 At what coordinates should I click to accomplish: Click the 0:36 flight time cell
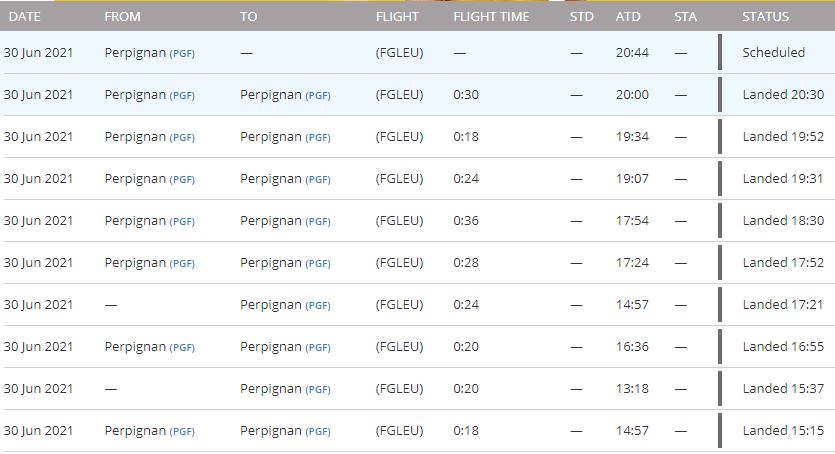[466, 221]
